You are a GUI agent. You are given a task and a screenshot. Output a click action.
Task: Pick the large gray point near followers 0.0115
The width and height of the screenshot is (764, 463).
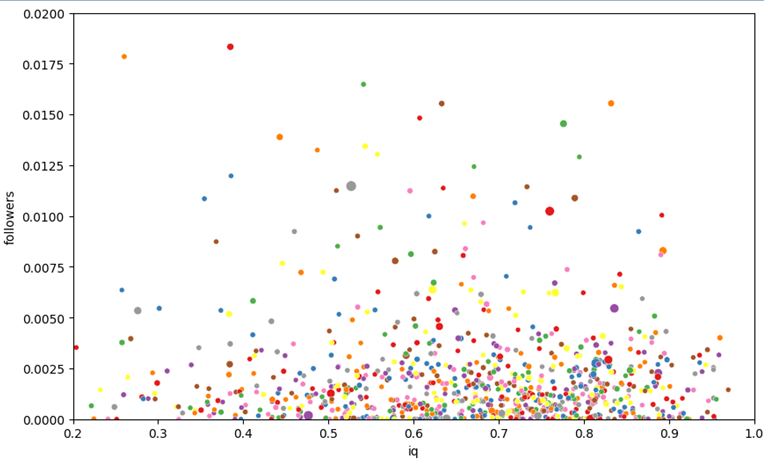351,186
